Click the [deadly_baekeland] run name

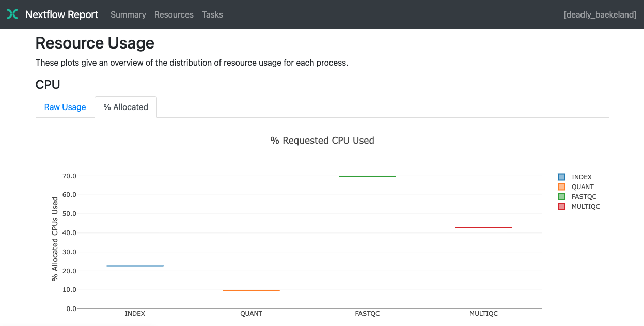[600, 14]
